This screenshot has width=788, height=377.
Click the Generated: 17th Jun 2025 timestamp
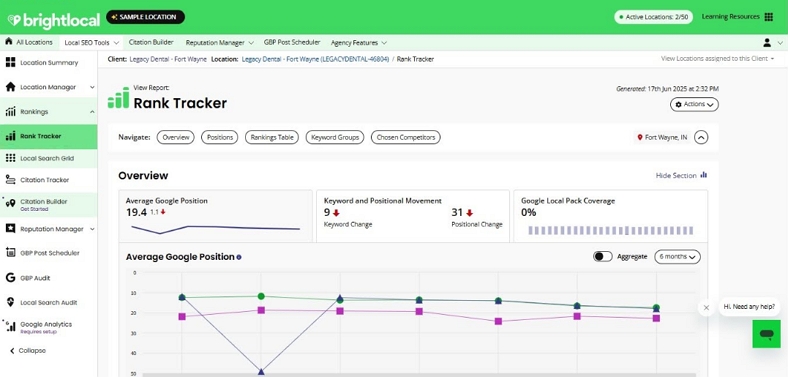point(667,89)
